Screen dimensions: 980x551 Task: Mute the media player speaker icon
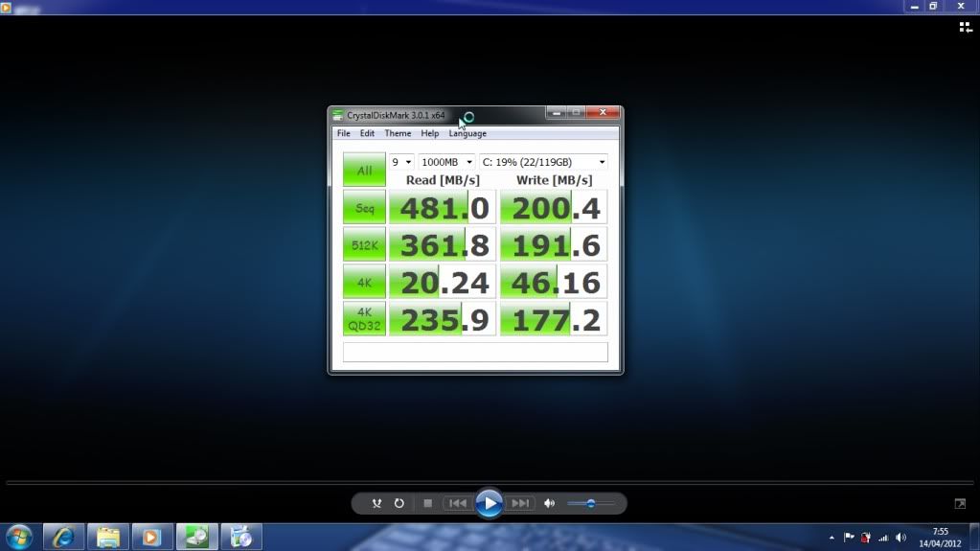click(x=550, y=503)
